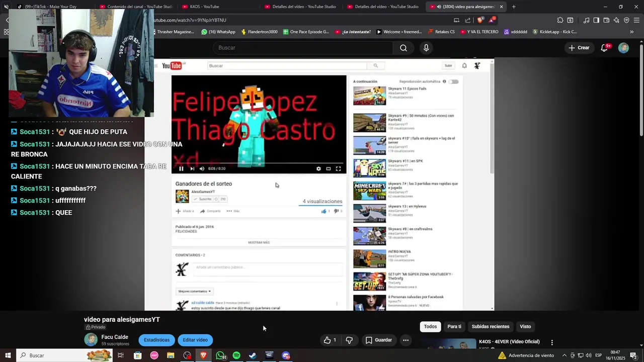Image resolution: width=644 pixels, height=362 pixels.
Task: Open Windows notification center icon
Action: click(633, 355)
